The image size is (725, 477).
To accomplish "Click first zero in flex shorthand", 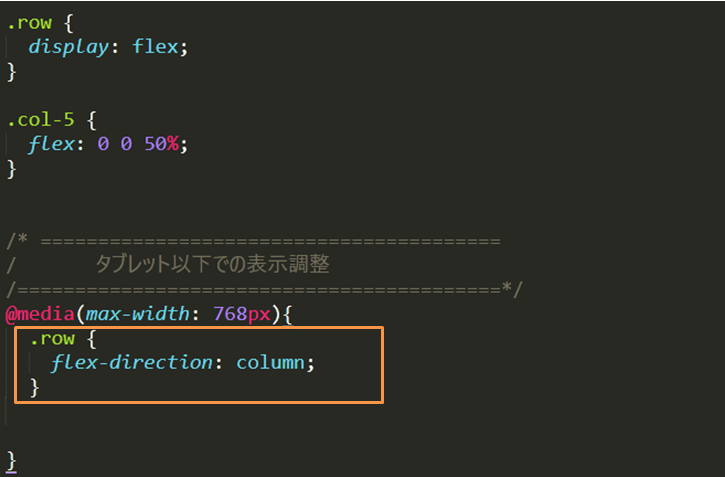I will pyautogui.click(x=103, y=144).
